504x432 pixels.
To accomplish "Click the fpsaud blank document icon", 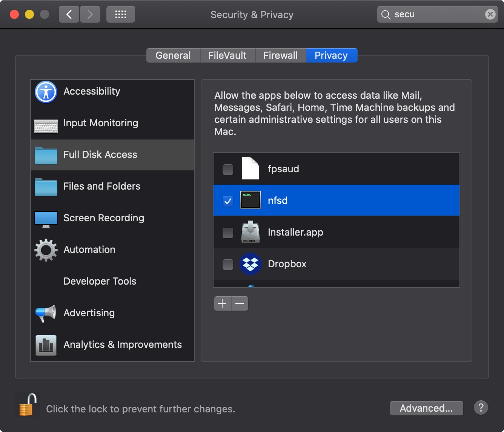I will [250, 169].
